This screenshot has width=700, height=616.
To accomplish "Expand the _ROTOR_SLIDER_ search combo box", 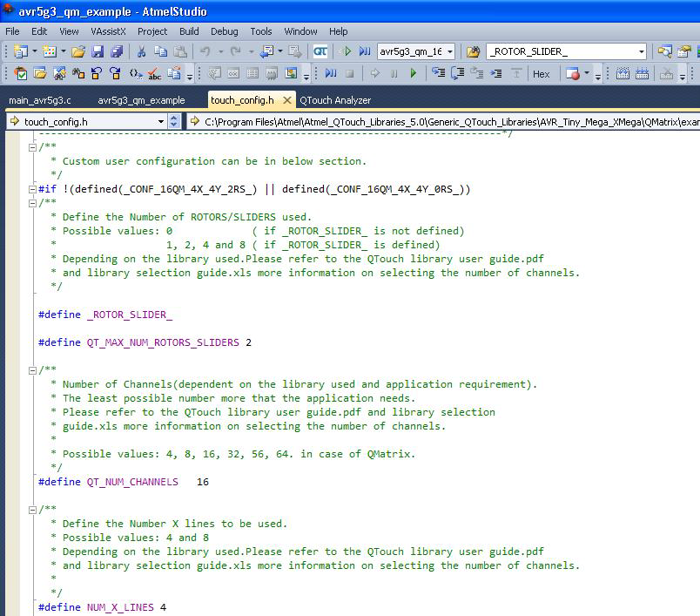I will [x=641, y=52].
